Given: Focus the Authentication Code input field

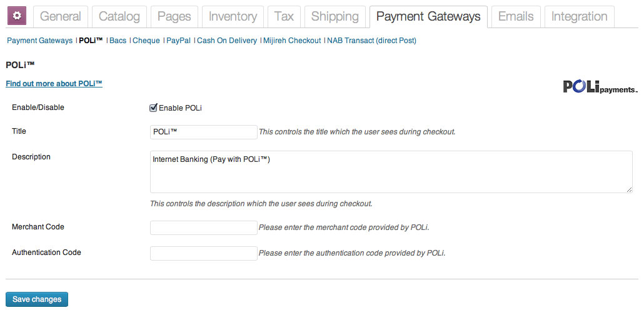Looking at the screenshot, I should pos(204,253).
